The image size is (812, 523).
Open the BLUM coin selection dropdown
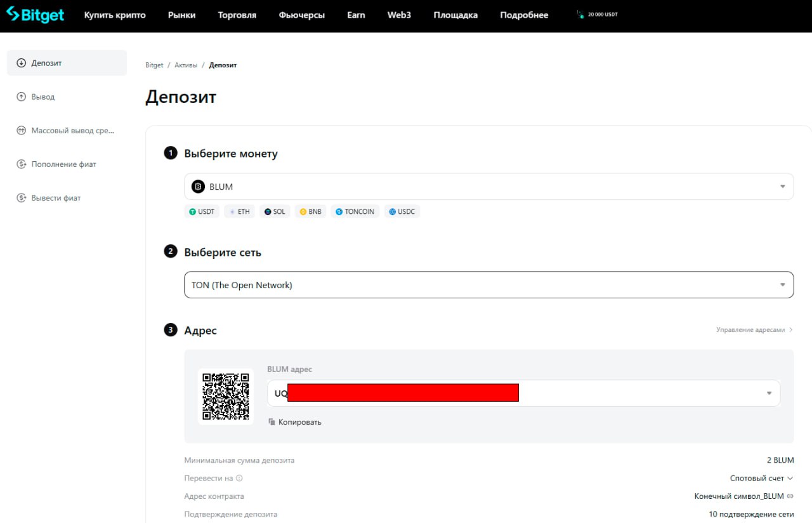click(488, 187)
